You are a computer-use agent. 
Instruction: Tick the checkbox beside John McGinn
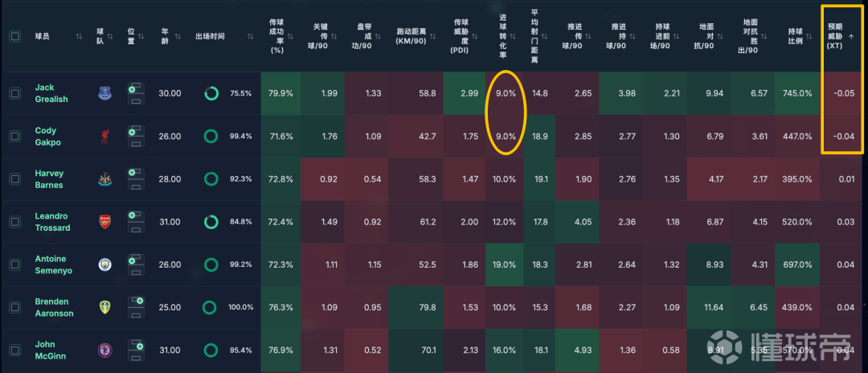coord(15,350)
